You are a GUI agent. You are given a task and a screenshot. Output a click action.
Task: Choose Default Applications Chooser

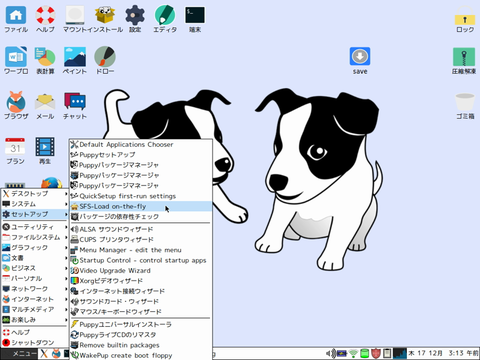(x=141, y=145)
